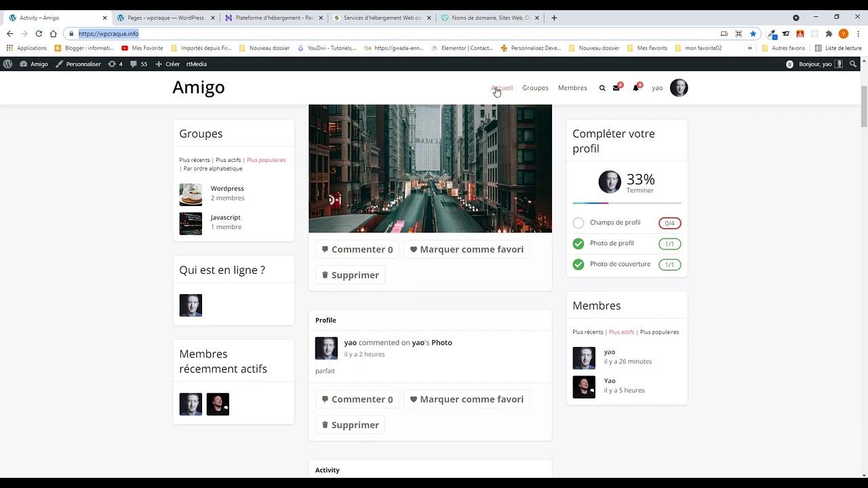This screenshot has height=488, width=868.
Task: Click Marquer comme favori under the city photo
Action: (467, 249)
